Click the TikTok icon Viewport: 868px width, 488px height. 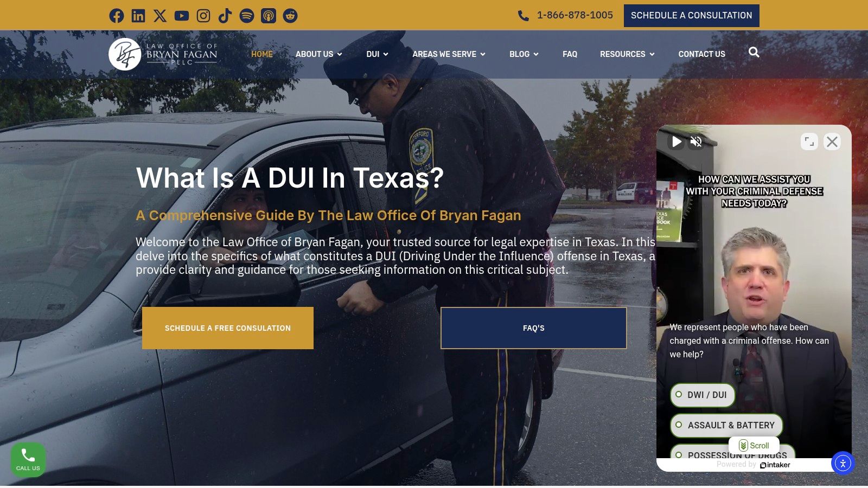225,16
